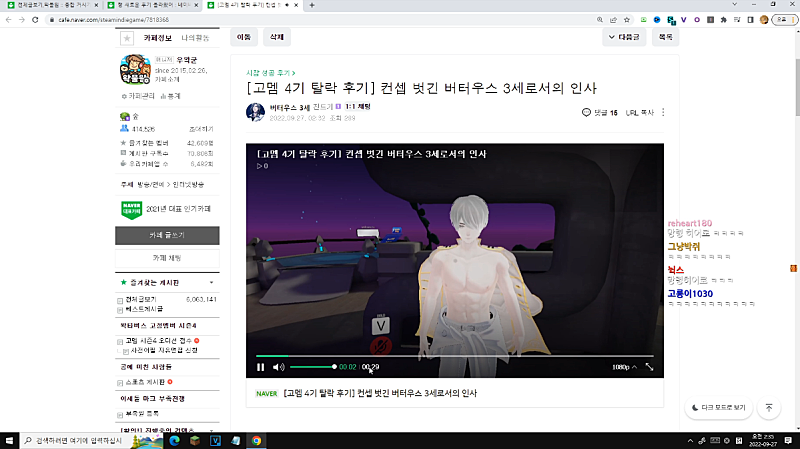Click the cafe profile image

click(x=135, y=69)
